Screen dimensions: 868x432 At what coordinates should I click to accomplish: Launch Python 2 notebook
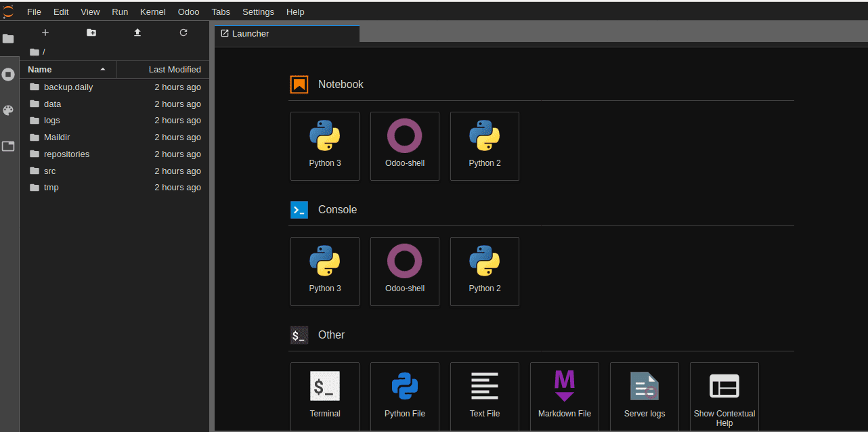485,146
